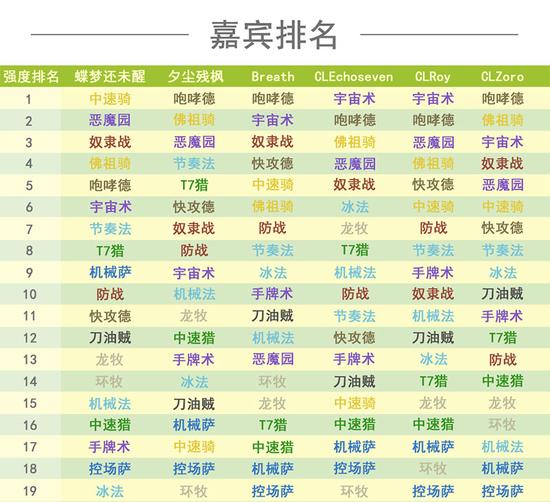This screenshot has width=550, height=502.
Task: Click 环牧 in 蝶梦还未醒's rank 14 row
Action: pos(110,381)
